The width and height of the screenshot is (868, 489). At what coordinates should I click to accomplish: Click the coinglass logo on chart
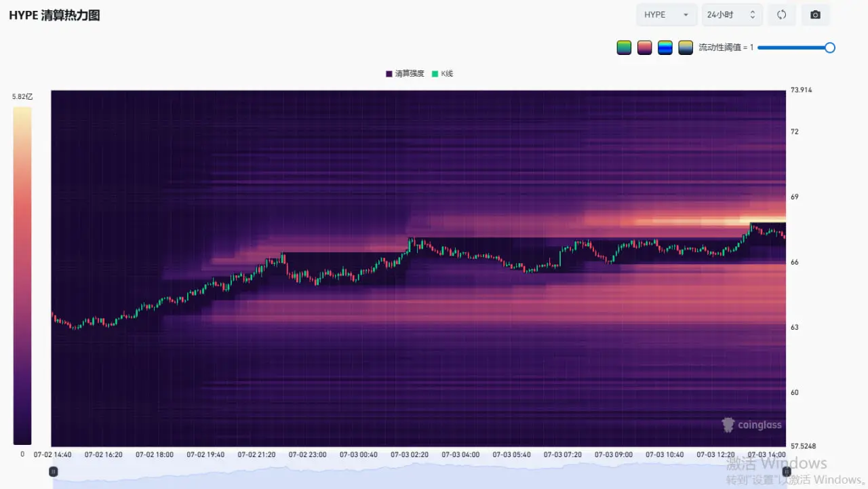pyautogui.click(x=751, y=425)
